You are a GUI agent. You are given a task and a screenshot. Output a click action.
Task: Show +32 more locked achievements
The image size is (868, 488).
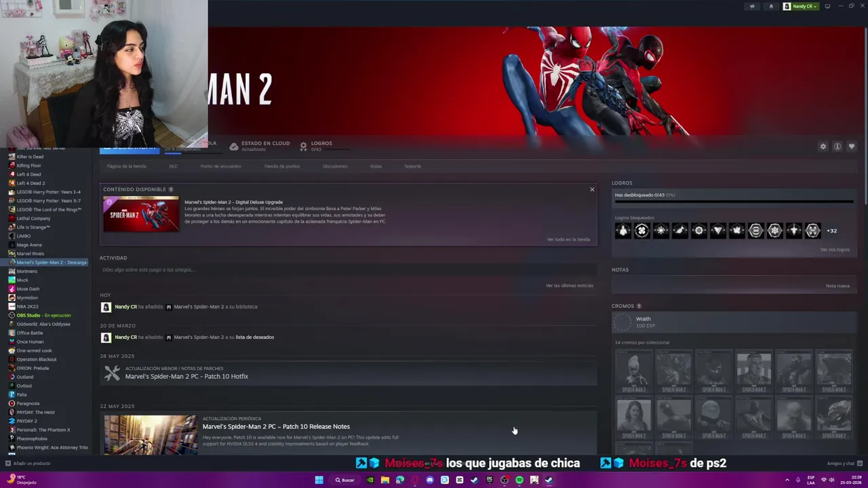831,230
